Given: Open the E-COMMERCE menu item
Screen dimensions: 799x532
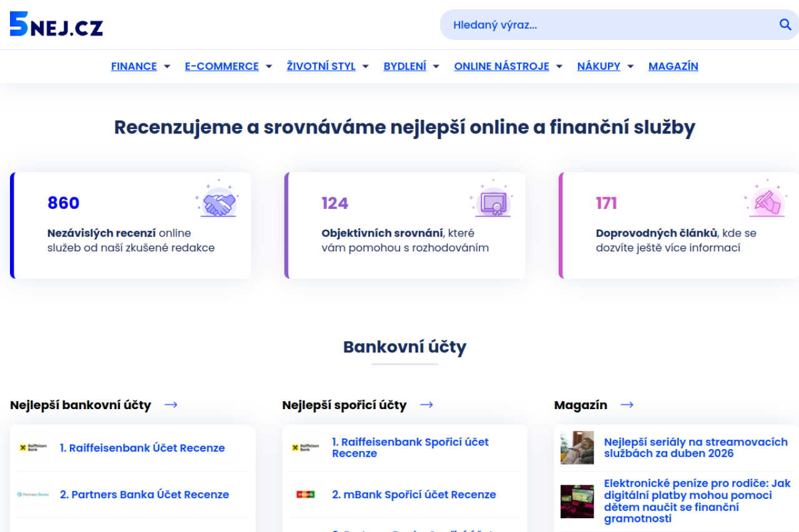Looking at the screenshot, I should [x=222, y=66].
